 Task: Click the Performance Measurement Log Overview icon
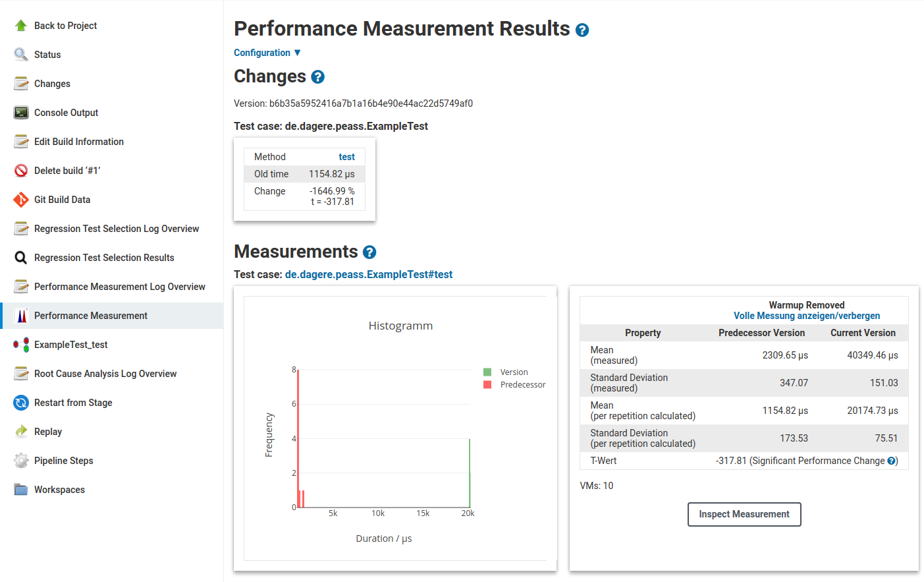coord(21,287)
